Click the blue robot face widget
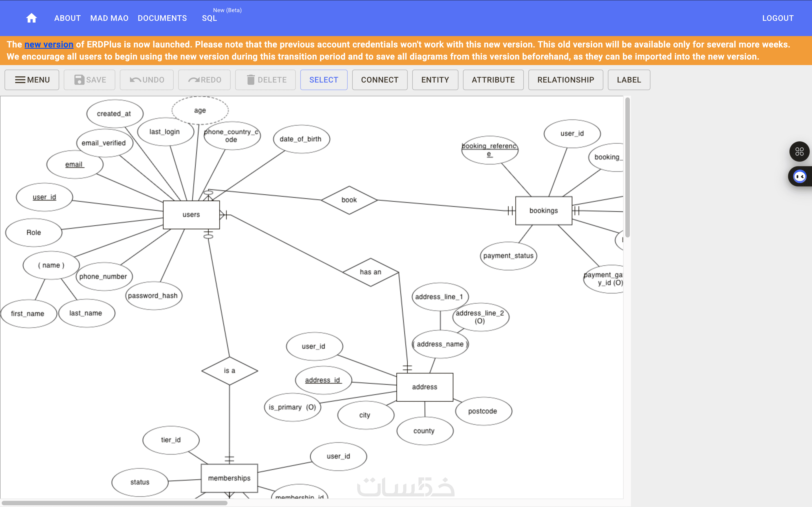Viewport: 812px width, 507px height. (800, 176)
